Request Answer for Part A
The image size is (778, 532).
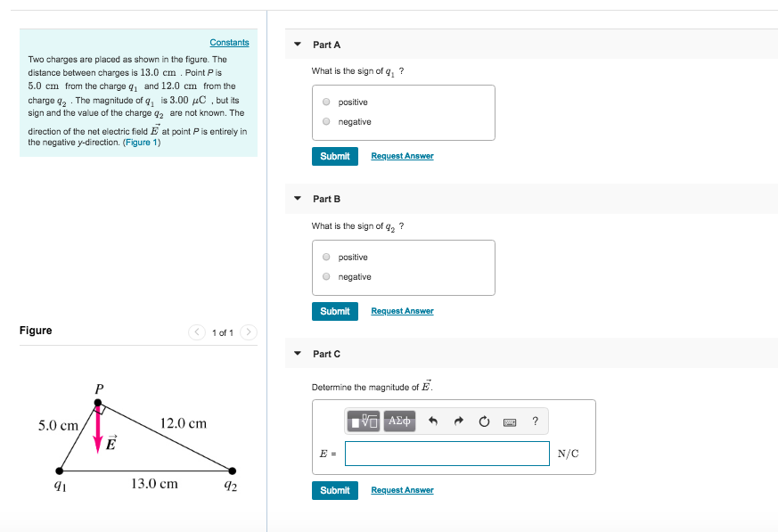point(403,156)
